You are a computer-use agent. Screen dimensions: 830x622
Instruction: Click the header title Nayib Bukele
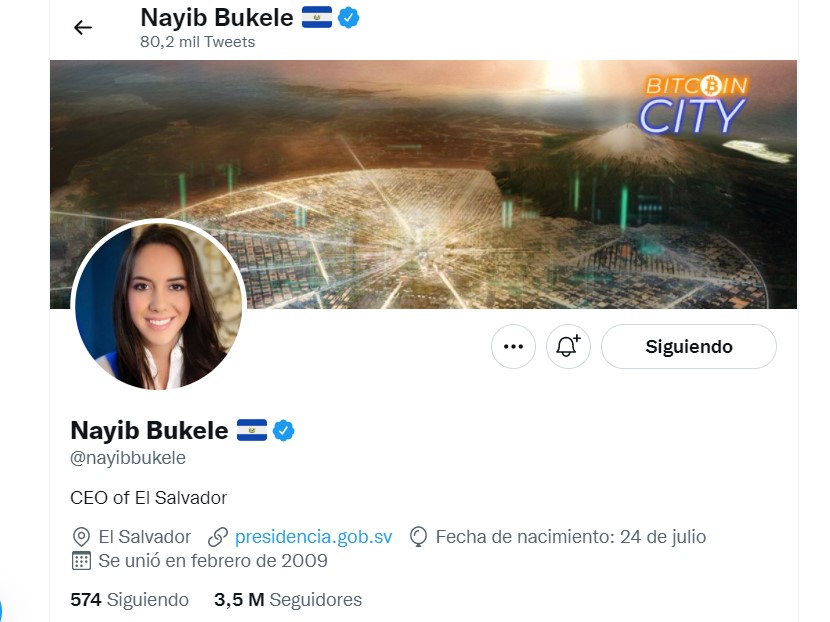[x=216, y=17]
